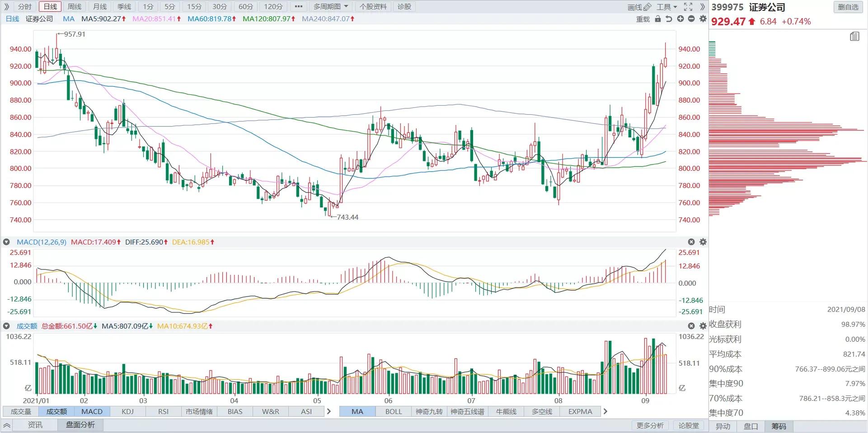Collapse left sidebar with double chevron
Image resolution: width=868 pixels, height=433 pixels.
[6, 7]
